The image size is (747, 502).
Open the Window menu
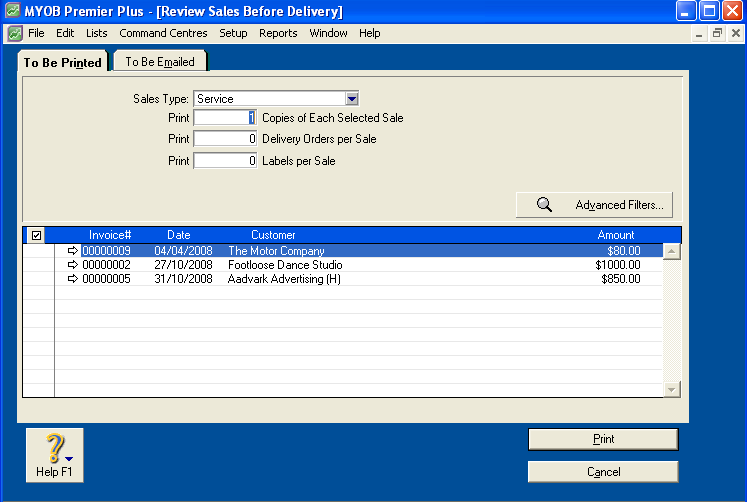tap(328, 33)
